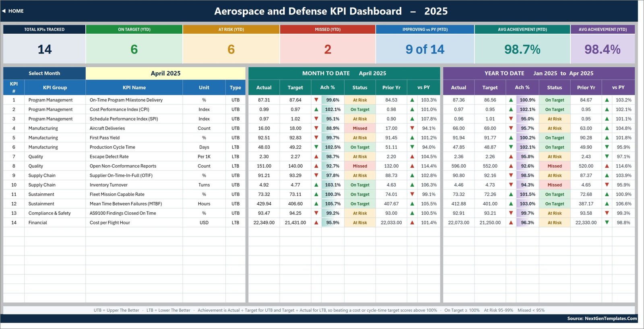This screenshot has height=329, width=644.
Task: Select the AVG ACHIEVEMENT (YTD) value 98.4%
Action: 602,49
